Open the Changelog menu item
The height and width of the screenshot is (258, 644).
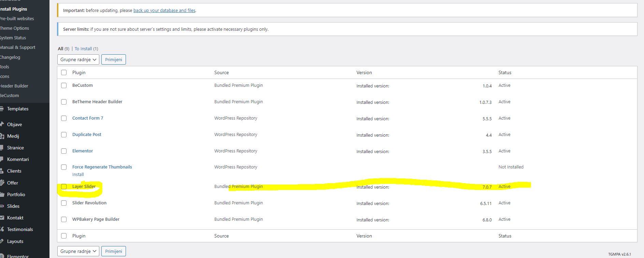coord(10,57)
